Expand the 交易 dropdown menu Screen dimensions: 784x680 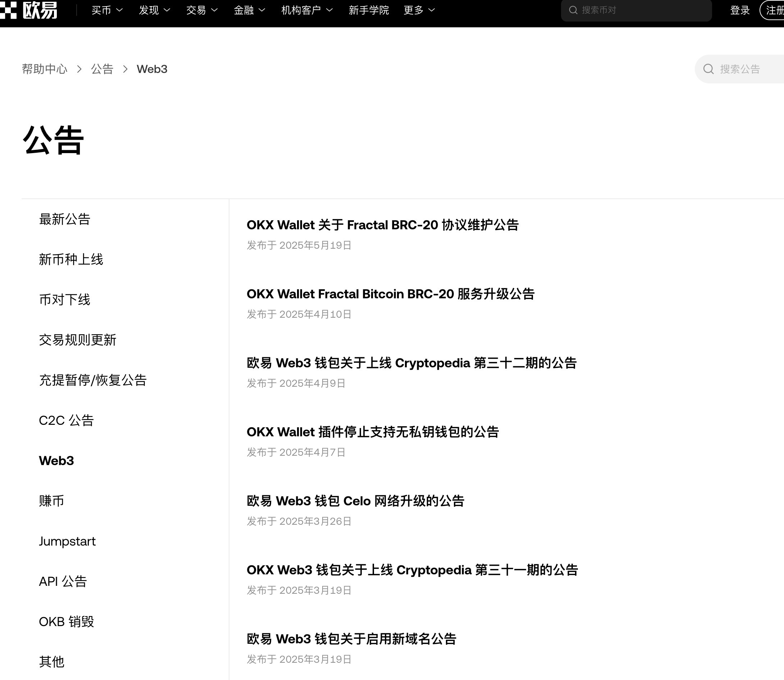pos(202,10)
